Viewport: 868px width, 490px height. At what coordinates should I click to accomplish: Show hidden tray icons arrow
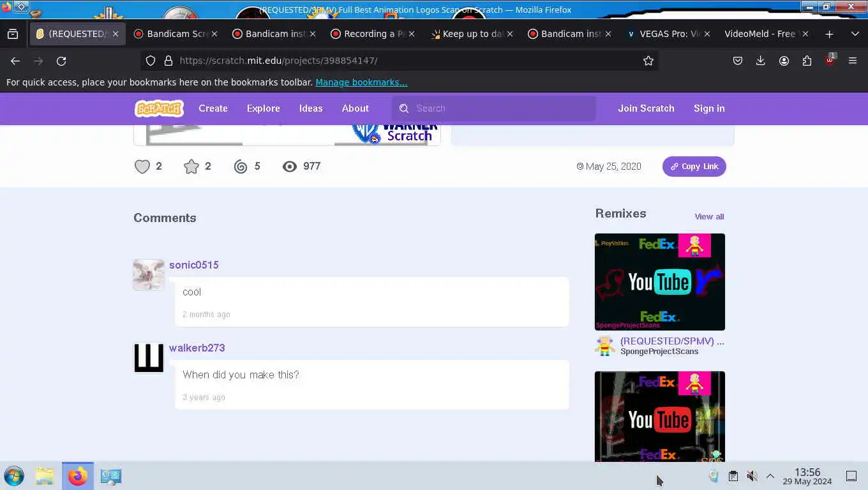pos(770,476)
